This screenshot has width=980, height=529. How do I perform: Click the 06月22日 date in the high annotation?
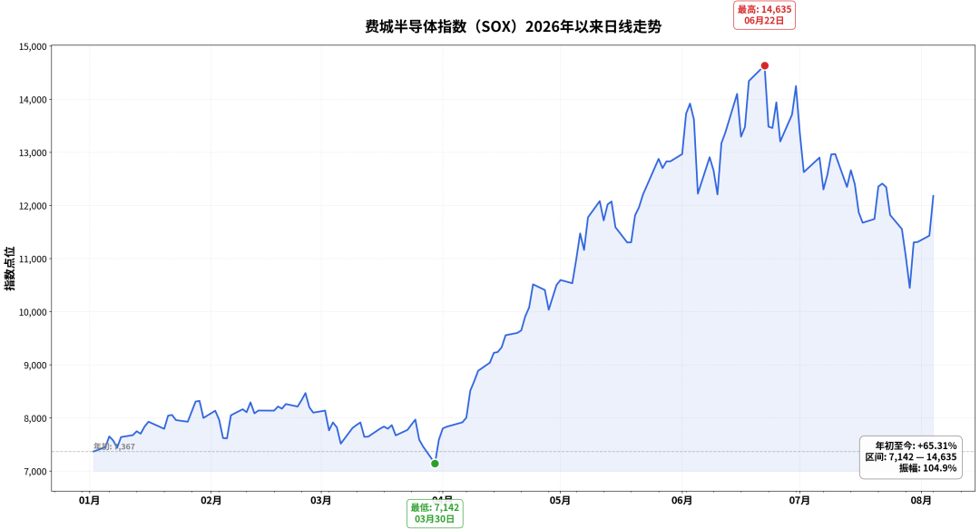(764, 21)
